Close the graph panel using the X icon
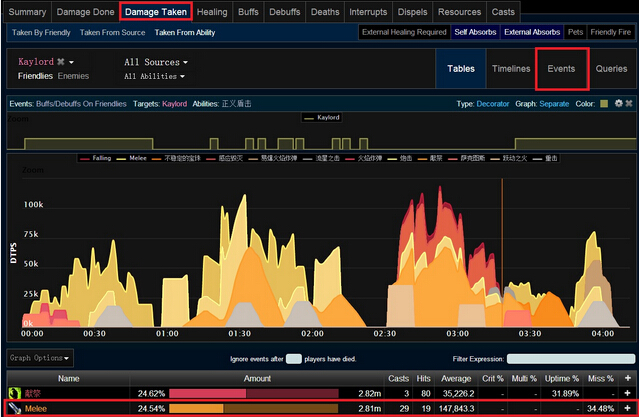The width and height of the screenshot is (639, 417). click(x=630, y=103)
